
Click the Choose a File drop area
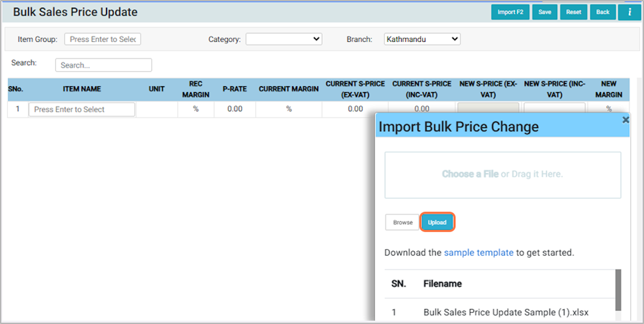[503, 175]
